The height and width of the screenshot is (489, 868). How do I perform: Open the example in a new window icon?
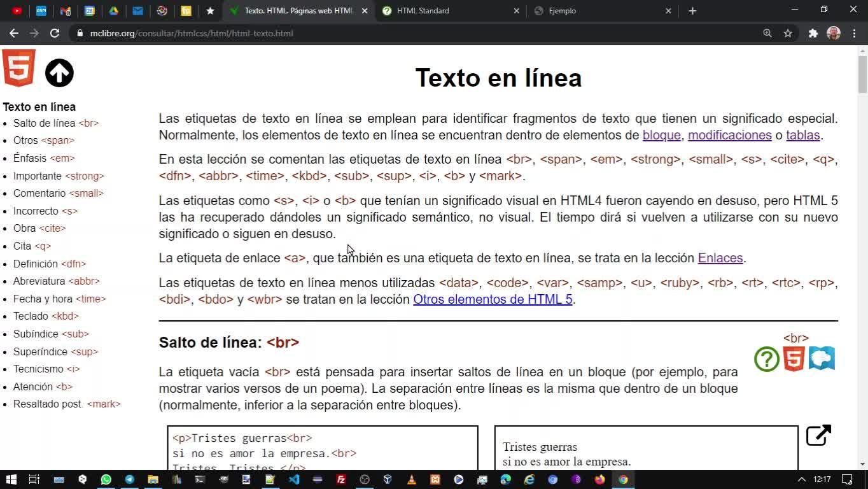click(x=818, y=436)
